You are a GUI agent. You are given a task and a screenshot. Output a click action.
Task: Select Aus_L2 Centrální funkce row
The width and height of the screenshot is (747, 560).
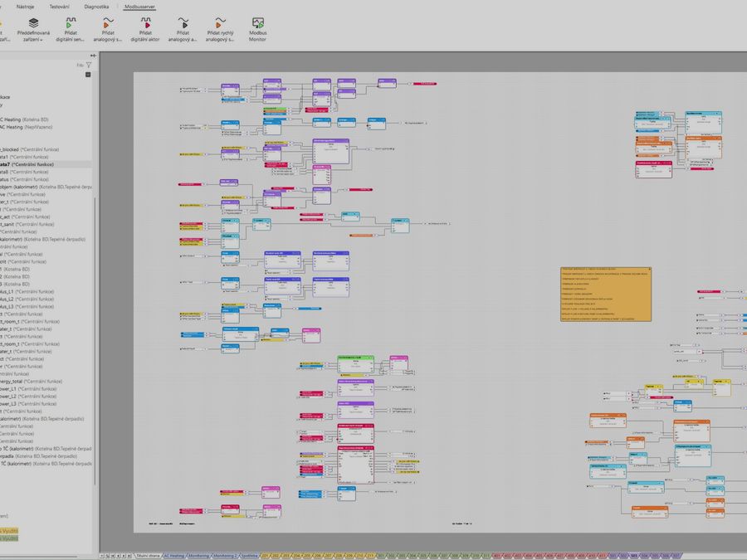(x=46, y=299)
